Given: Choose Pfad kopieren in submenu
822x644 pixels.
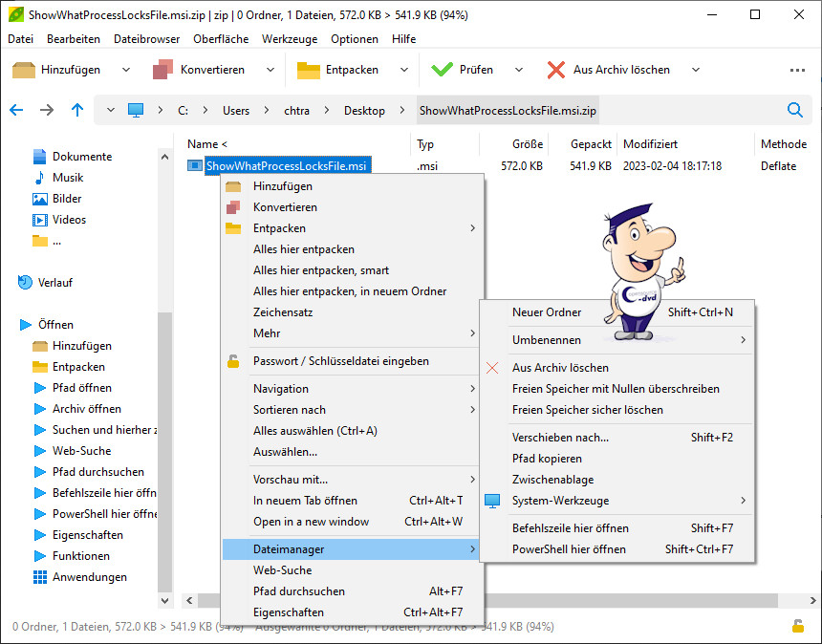Looking at the screenshot, I should tap(547, 459).
